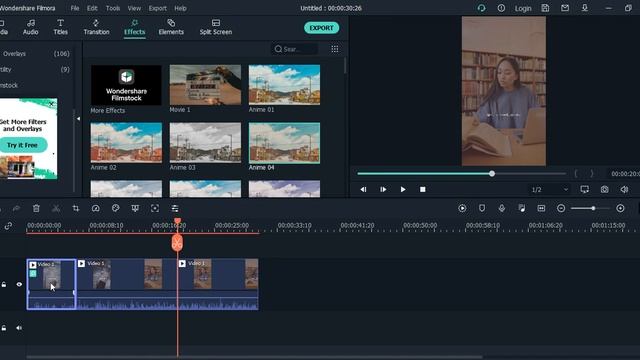Click the preview volume speaker icon
The width and height of the screenshot is (640, 360).
point(624,189)
